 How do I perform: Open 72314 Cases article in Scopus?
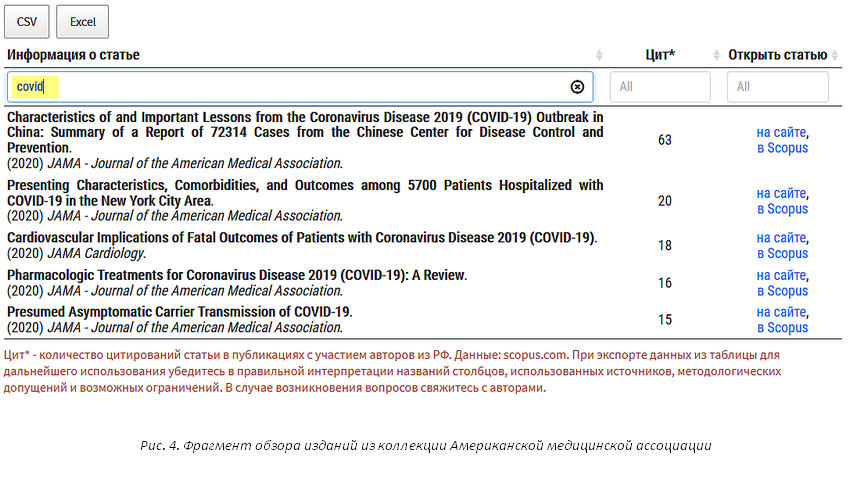point(782,148)
